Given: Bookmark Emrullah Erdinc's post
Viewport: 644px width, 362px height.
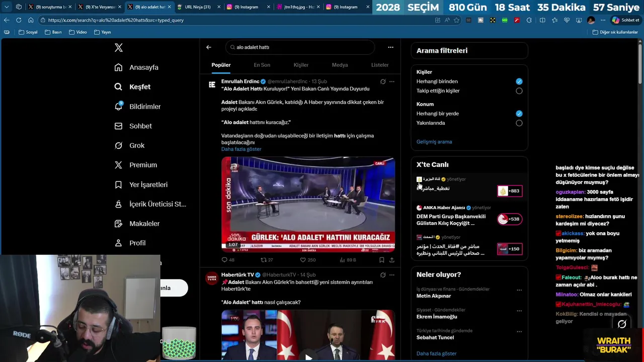Looking at the screenshot, I should pyautogui.click(x=381, y=260).
